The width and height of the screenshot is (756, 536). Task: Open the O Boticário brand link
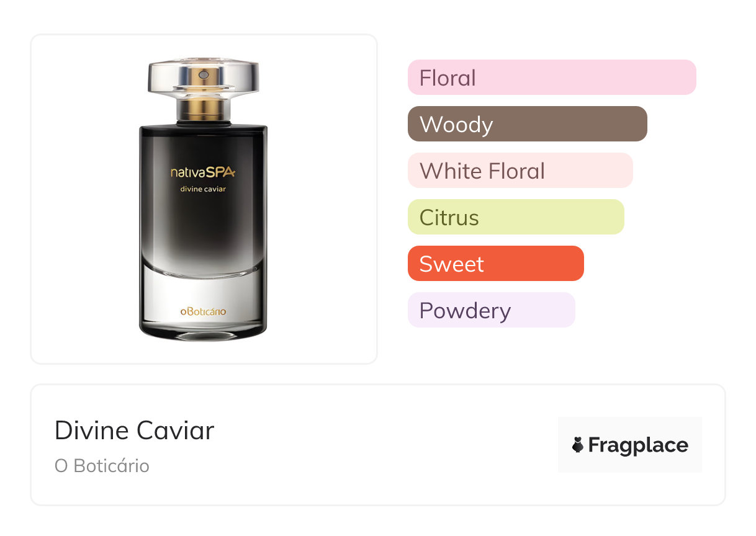point(102,466)
